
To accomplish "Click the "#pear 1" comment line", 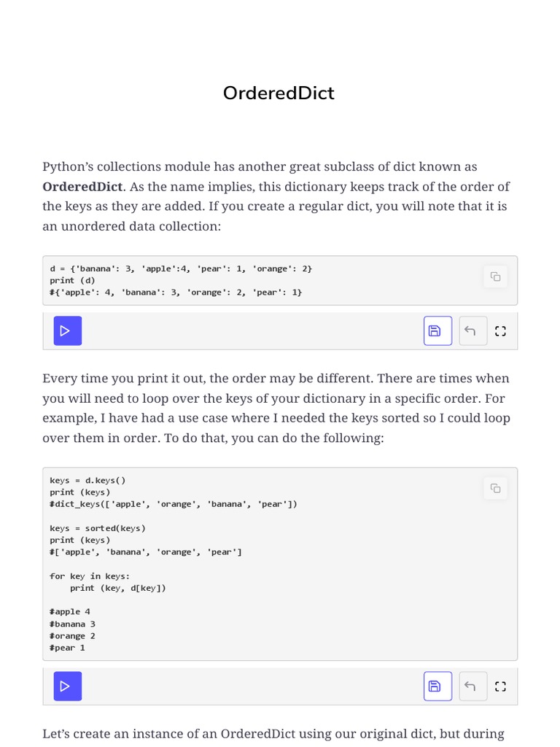I will tap(67, 647).
